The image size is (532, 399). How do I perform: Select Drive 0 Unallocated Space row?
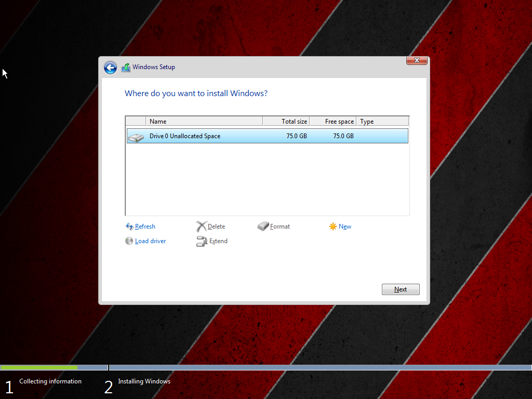(268, 136)
